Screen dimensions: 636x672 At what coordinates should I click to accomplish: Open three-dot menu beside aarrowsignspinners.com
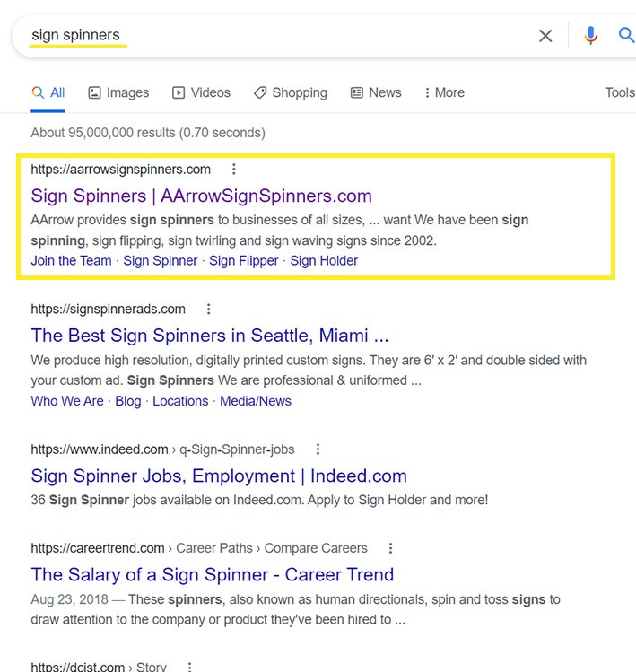(234, 169)
